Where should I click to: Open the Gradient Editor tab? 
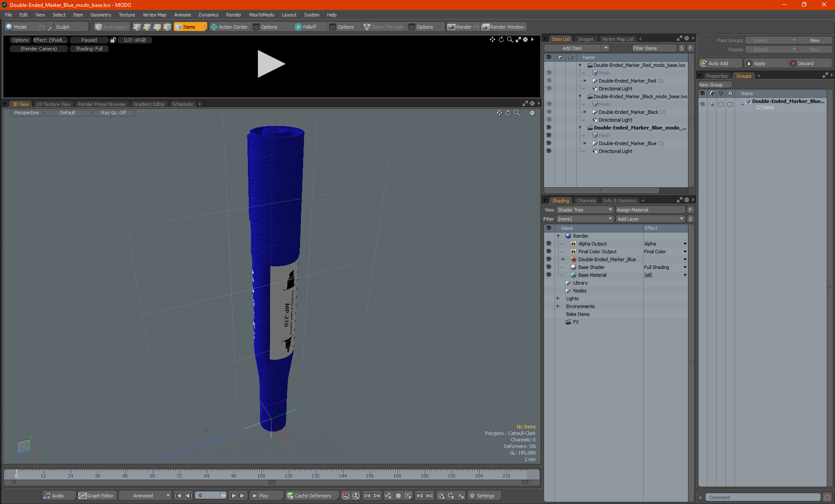pos(149,104)
